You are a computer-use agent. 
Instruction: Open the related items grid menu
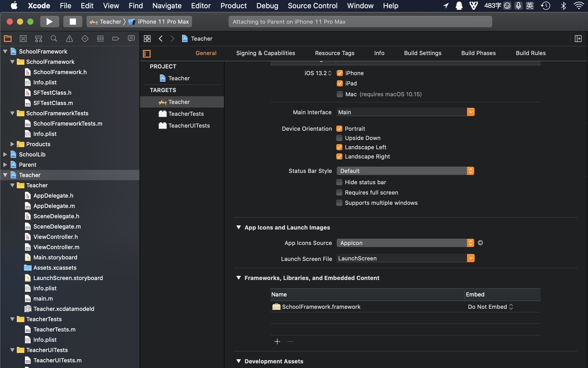click(147, 39)
